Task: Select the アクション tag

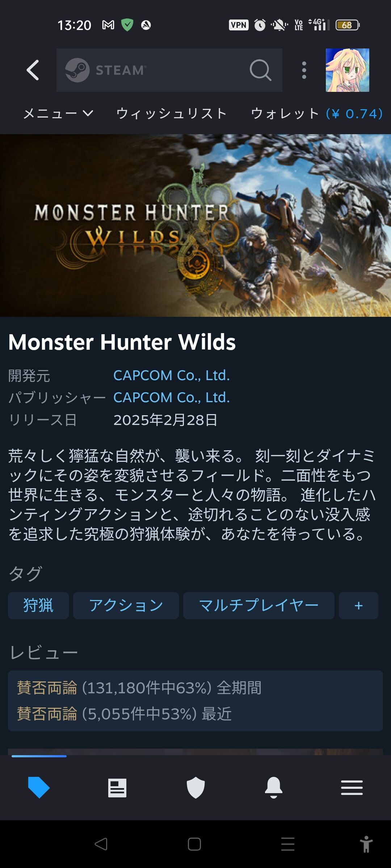Action: click(x=126, y=605)
